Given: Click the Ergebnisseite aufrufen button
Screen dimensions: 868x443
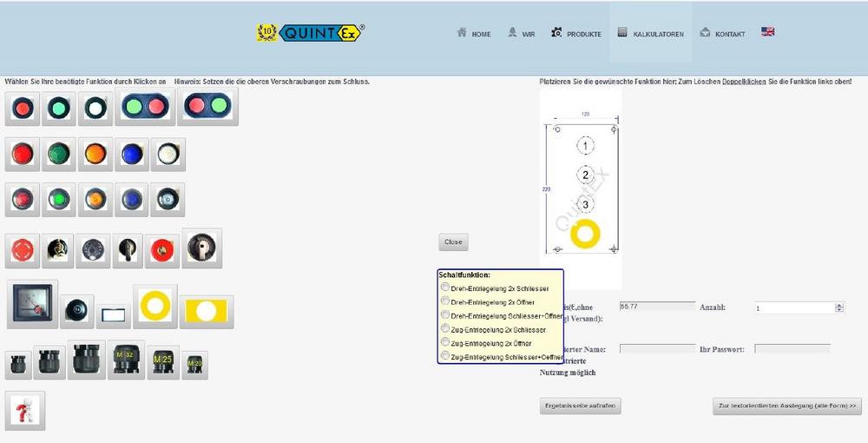Looking at the screenshot, I should coord(580,406).
